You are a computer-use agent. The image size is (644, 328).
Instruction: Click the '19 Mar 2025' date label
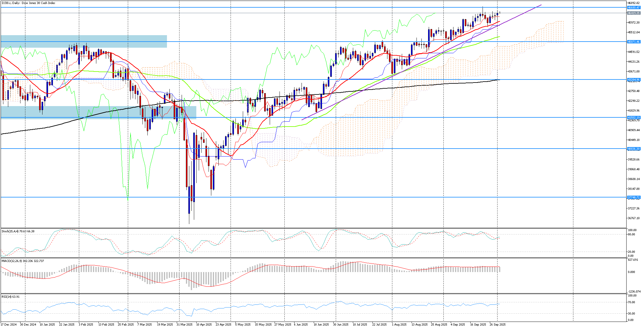(x=165, y=325)
